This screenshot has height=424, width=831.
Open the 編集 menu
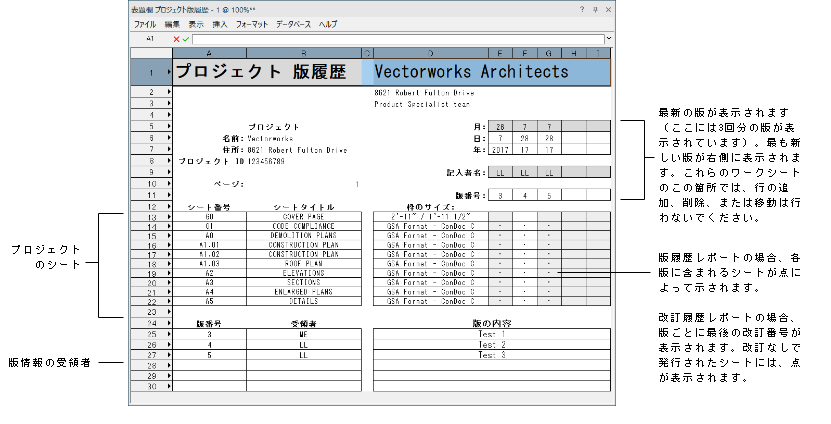coord(172,24)
